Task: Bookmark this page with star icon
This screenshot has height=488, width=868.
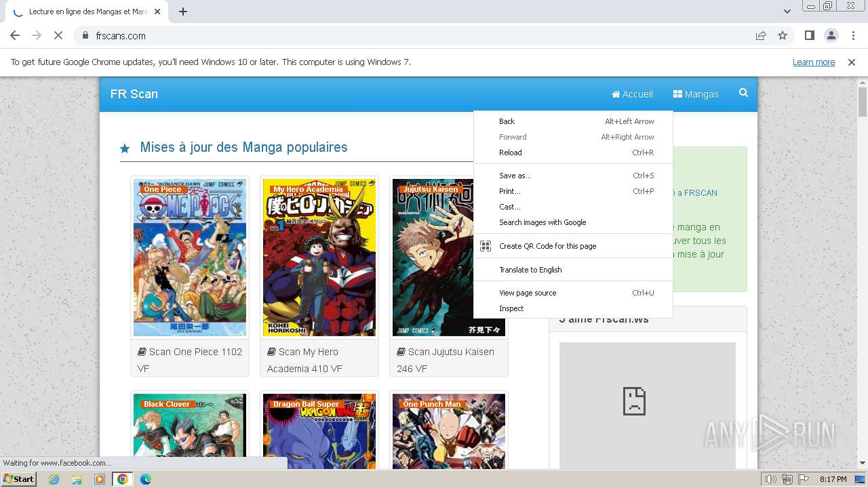Action: click(783, 35)
